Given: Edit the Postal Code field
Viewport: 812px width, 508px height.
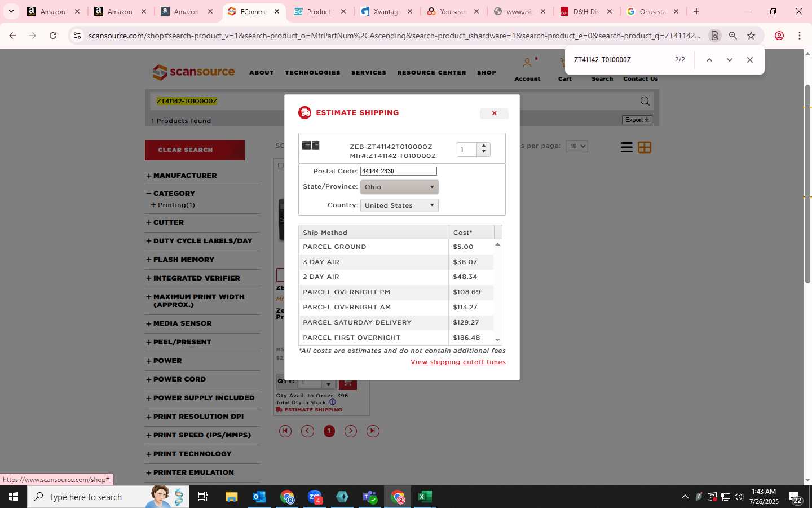Looking at the screenshot, I should [398, 171].
